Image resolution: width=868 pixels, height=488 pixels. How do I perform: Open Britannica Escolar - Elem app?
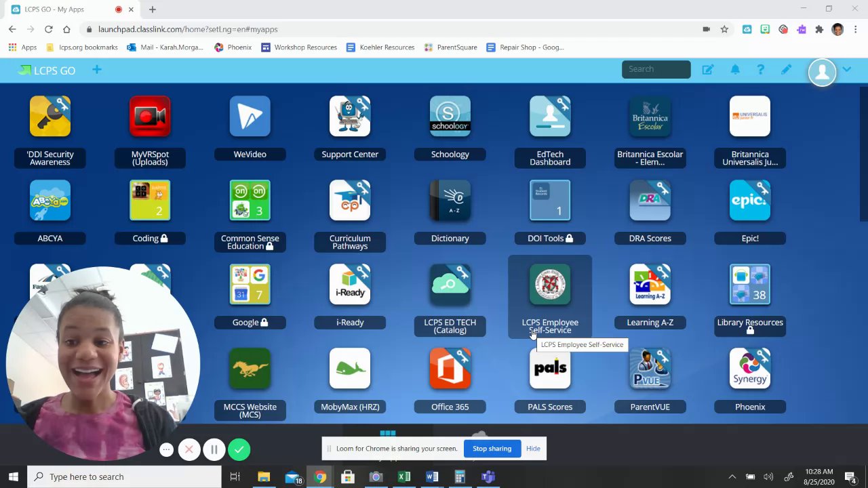[x=650, y=117]
